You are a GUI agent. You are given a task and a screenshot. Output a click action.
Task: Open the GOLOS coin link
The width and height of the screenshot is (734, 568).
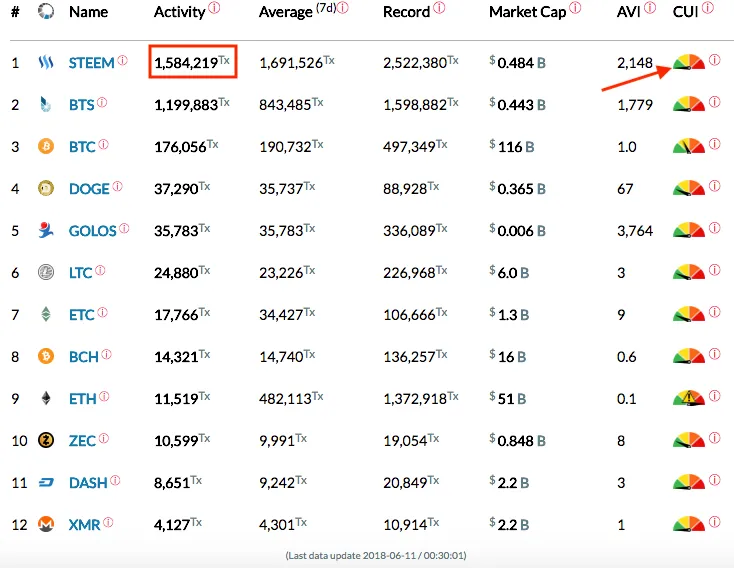(92, 231)
